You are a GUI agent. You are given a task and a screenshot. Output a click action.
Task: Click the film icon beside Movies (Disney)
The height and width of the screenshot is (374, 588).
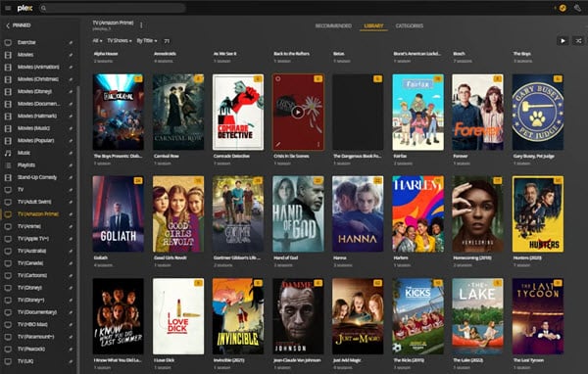point(8,91)
